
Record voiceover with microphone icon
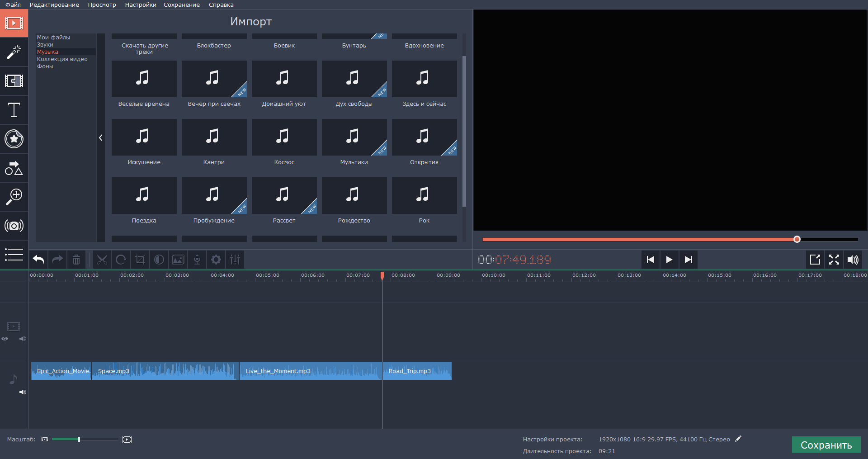(x=197, y=260)
